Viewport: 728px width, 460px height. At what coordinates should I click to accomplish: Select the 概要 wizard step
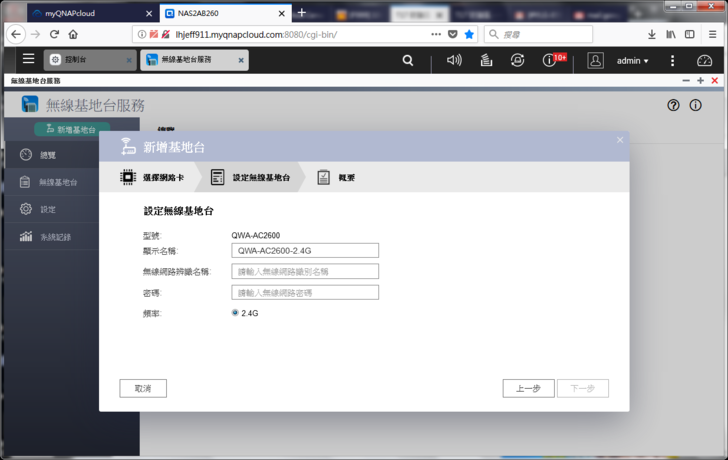tap(336, 177)
